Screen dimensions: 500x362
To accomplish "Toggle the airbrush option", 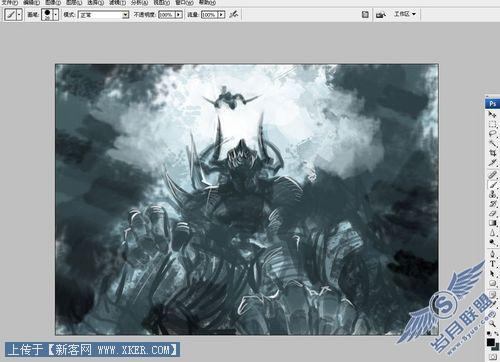I will 234,14.
